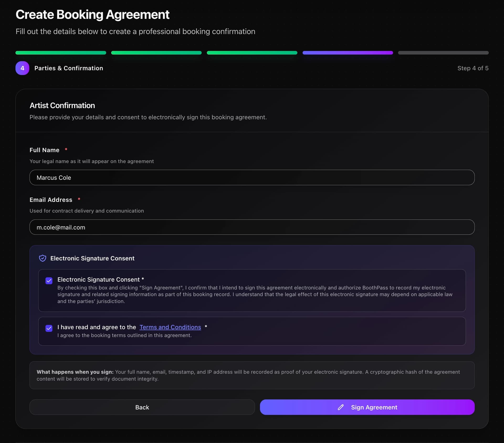Click the first green progress bar segment

tap(61, 53)
